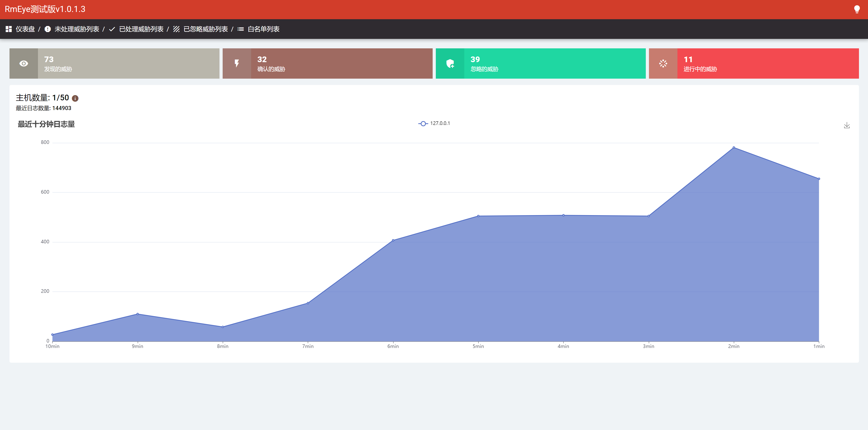Viewport: 868px width, 430px height.
Task: Click the spinner icon on in-progress threats card
Action: pyautogui.click(x=663, y=64)
